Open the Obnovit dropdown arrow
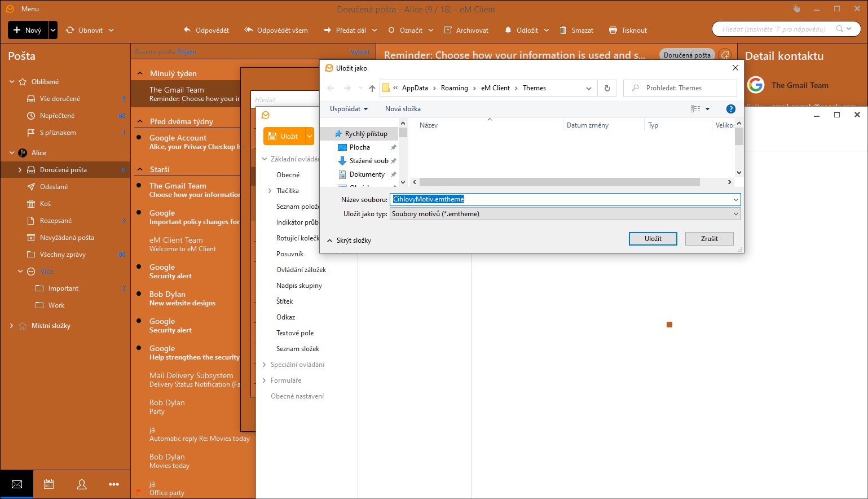 coord(111,30)
